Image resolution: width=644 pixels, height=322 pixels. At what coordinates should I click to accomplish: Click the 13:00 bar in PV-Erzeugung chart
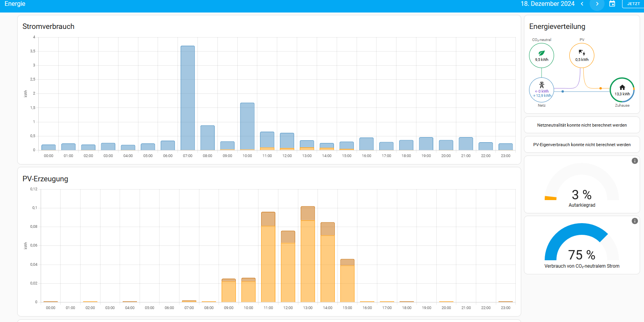[x=308, y=254]
